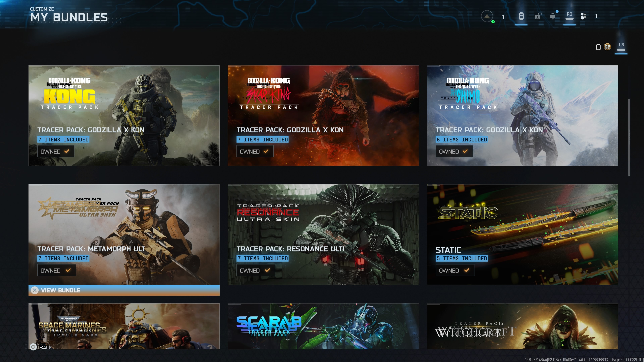Click the "TRACER PACK: RESONANCE ULTI" title
This screenshot has height=362, width=644.
point(290,249)
